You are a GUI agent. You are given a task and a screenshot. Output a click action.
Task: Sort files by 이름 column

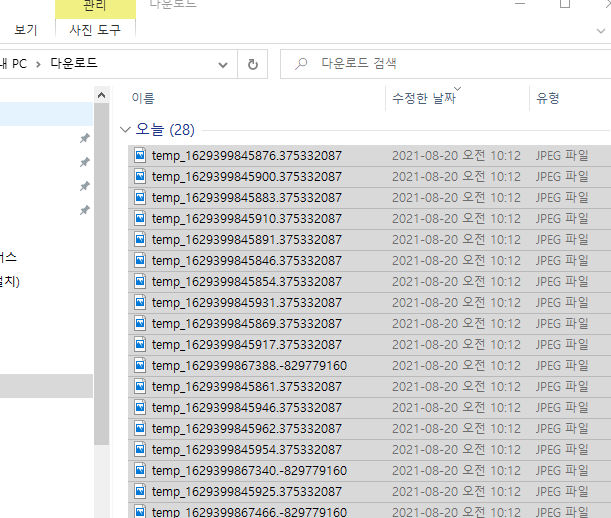[x=143, y=98]
